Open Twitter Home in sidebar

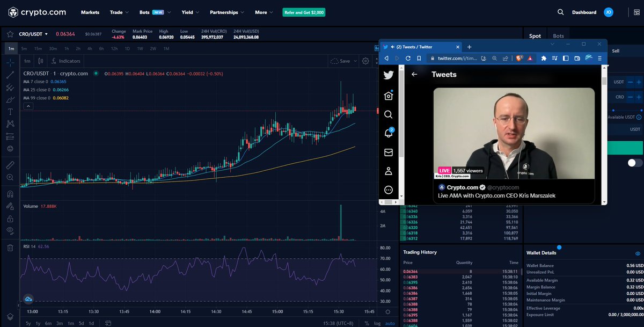389,96
